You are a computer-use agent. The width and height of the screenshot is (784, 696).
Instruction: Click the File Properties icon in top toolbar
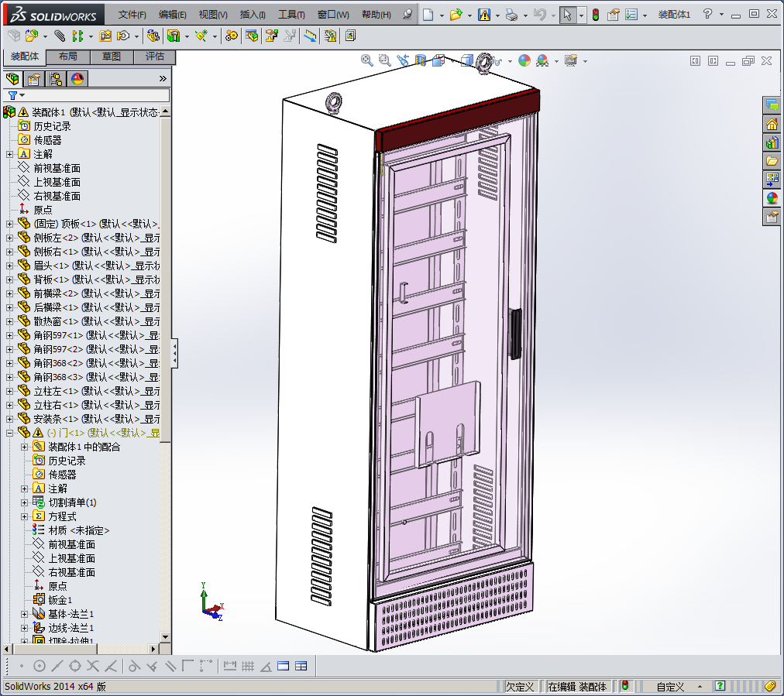[614, 15]
